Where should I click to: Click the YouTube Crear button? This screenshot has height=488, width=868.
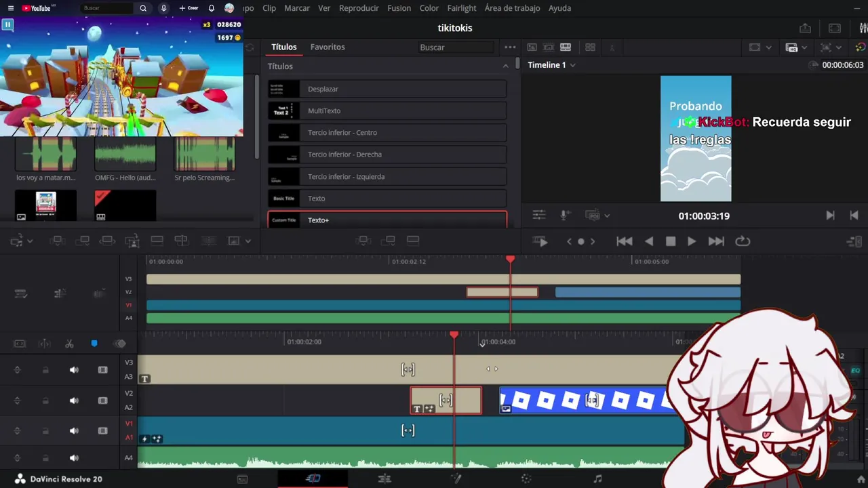189,8
